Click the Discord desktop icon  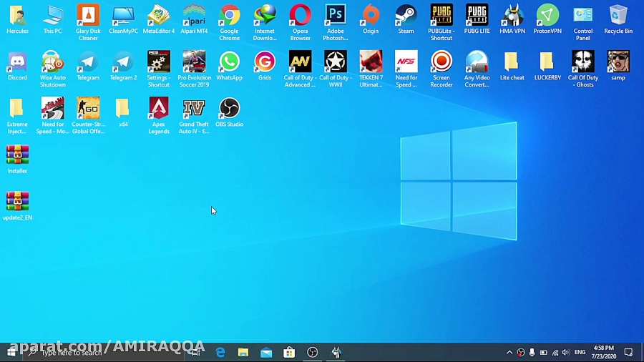pyautogui.click(x=17, y=66)
